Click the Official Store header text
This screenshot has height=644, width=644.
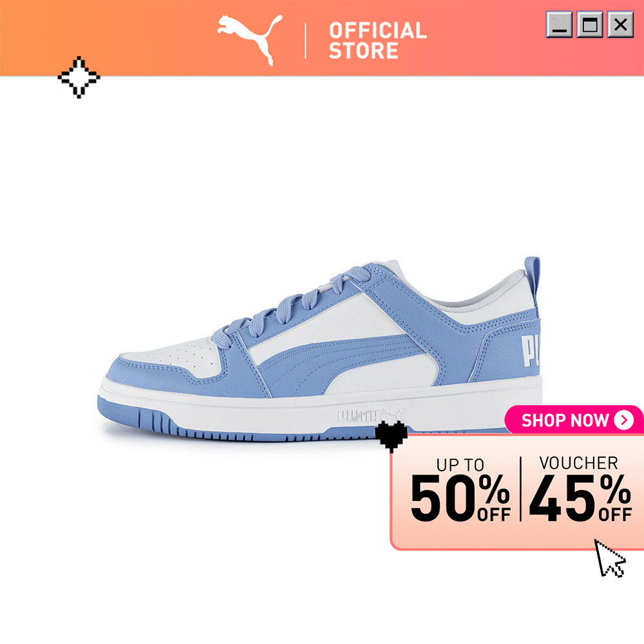[377, 40]
